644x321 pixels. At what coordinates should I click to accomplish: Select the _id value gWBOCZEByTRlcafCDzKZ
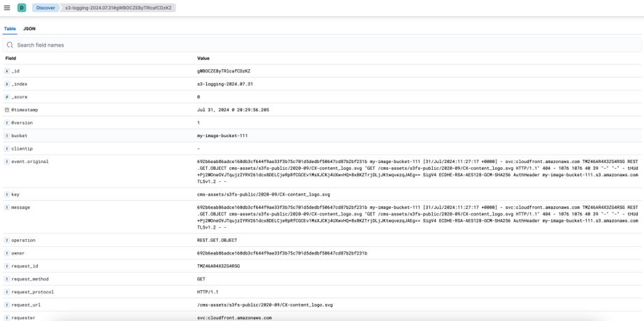coord(224,71)
